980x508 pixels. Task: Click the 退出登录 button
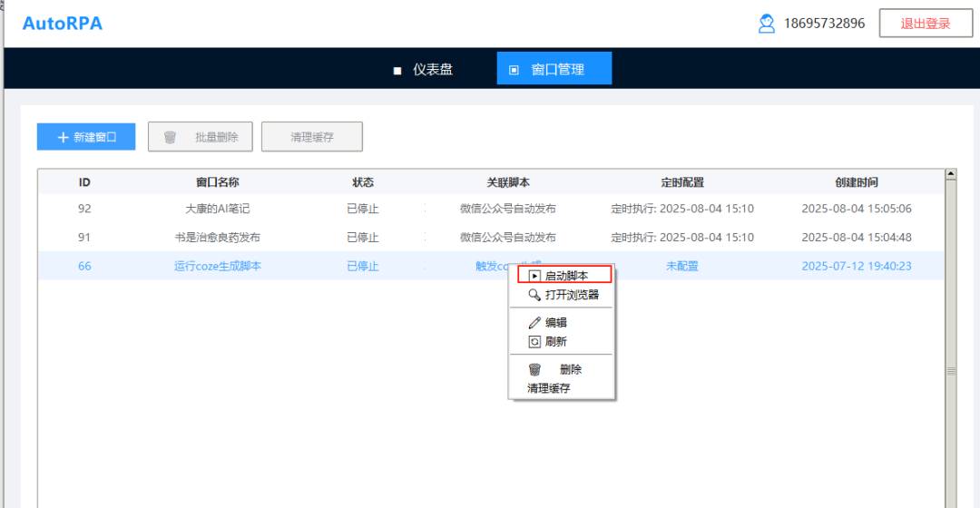point(926,24)
